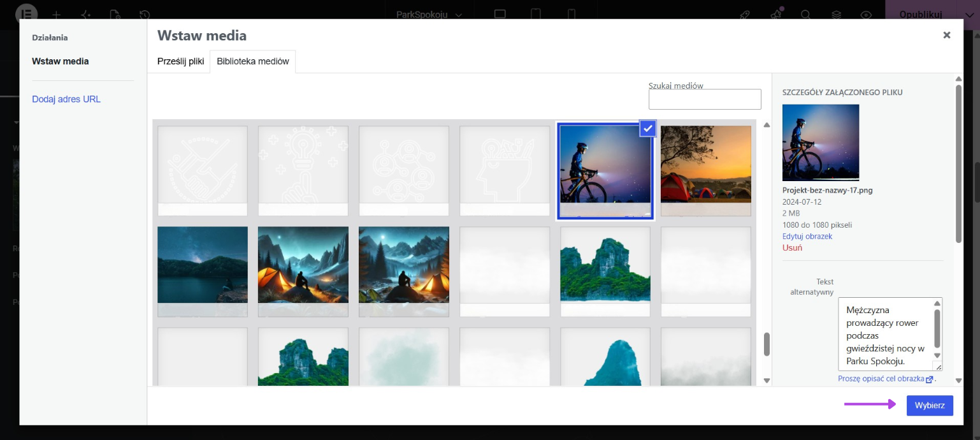Click the file size text 2 MB
Image resolution: width=980 pixels, height=440 pixels.
[x=792, y=213]
